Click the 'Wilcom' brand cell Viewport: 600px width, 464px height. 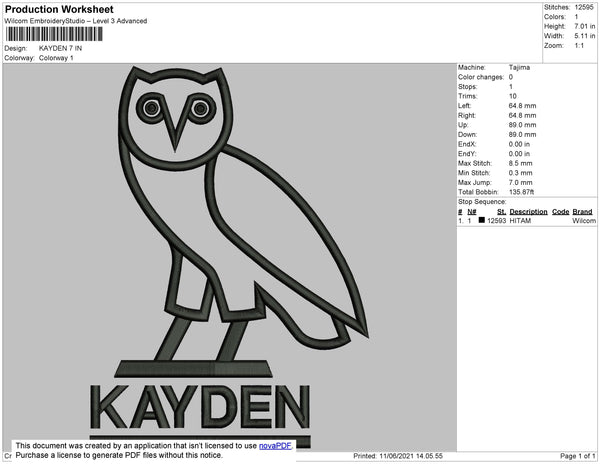point(584,221)
